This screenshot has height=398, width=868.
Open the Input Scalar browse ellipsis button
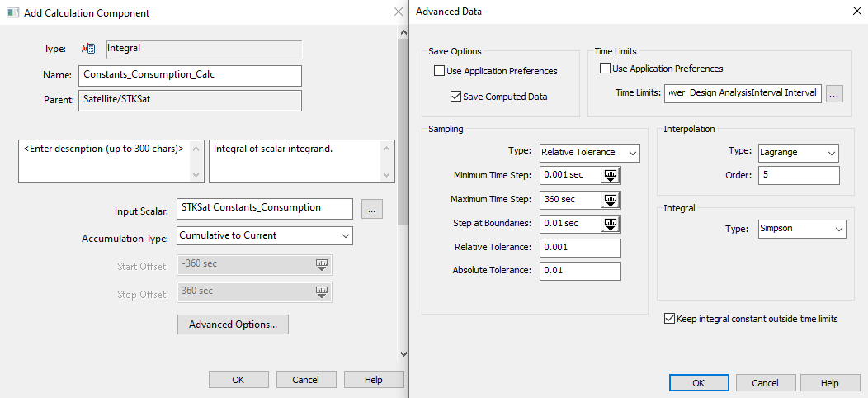coord(371,209)
